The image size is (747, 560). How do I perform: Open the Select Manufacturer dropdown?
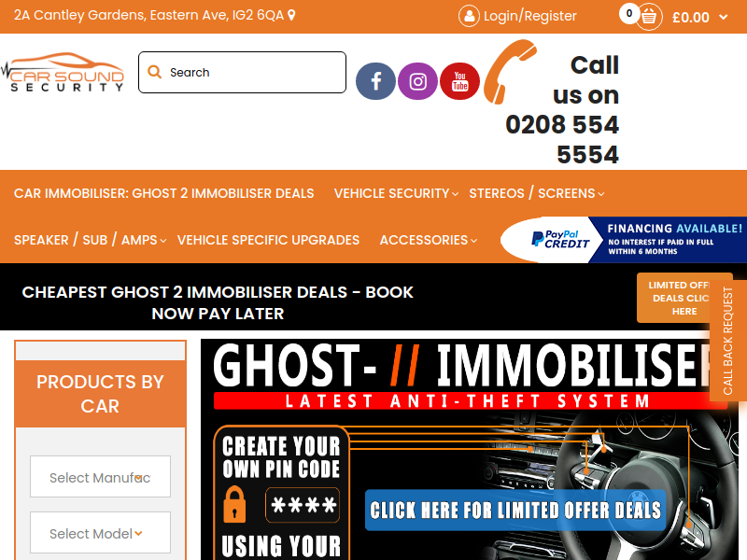click(x=100, y=477)
